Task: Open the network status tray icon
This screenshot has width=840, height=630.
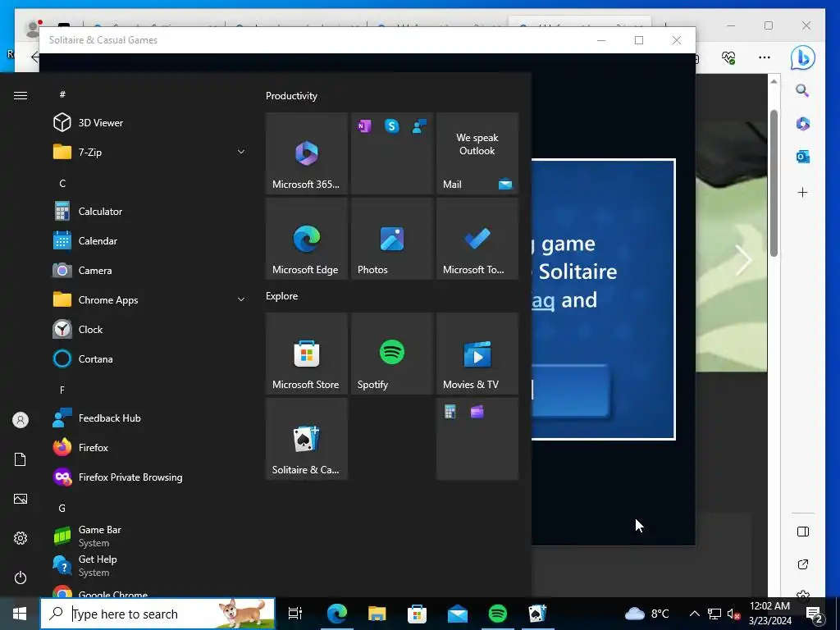Action: click(714, 614)
